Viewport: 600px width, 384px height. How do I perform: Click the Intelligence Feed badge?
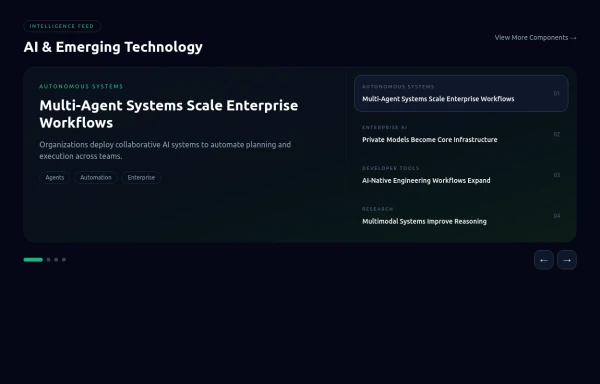(62, 26)
